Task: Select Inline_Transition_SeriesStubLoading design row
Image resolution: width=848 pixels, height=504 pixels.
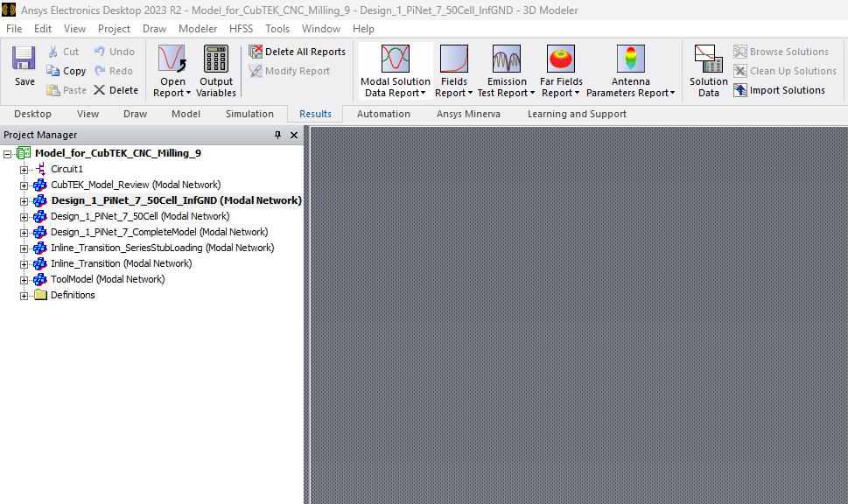Action: pos(162,248)
